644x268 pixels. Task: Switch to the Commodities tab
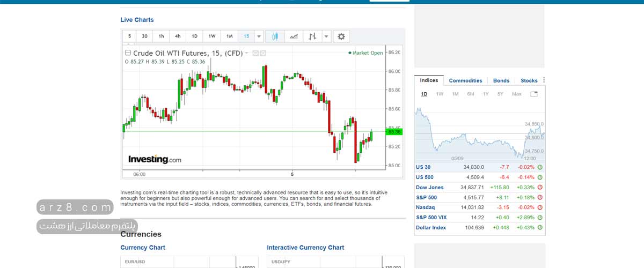coord(465,80)
